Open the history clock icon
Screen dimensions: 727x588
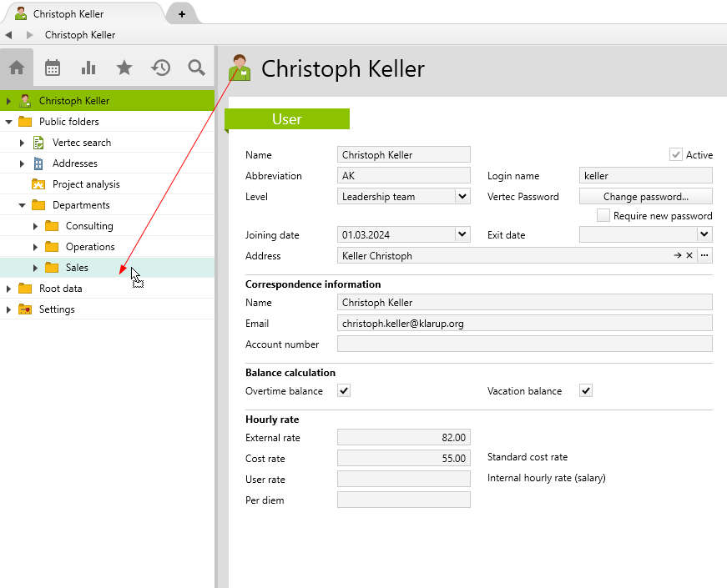160,68
